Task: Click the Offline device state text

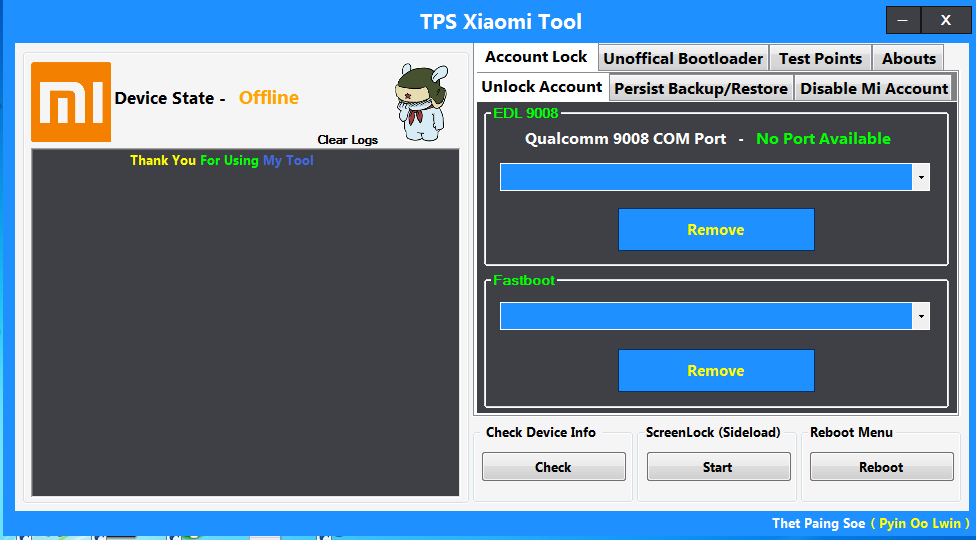Action: 269,98
